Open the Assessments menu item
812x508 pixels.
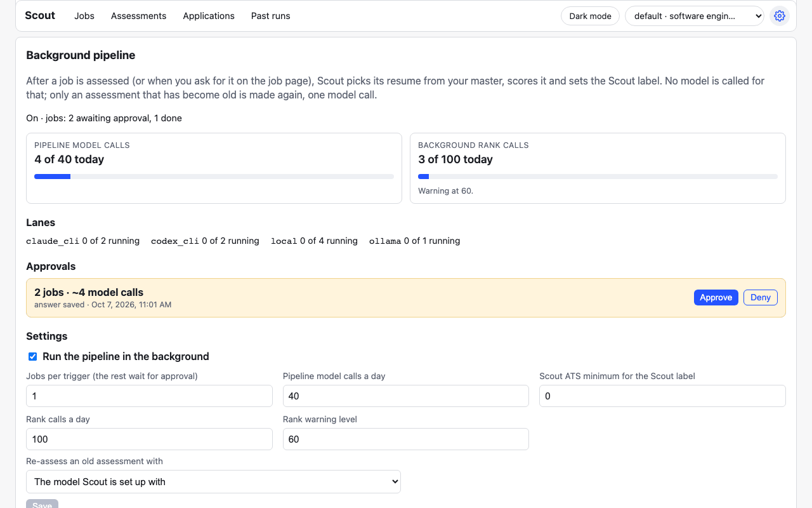(139, 16)
